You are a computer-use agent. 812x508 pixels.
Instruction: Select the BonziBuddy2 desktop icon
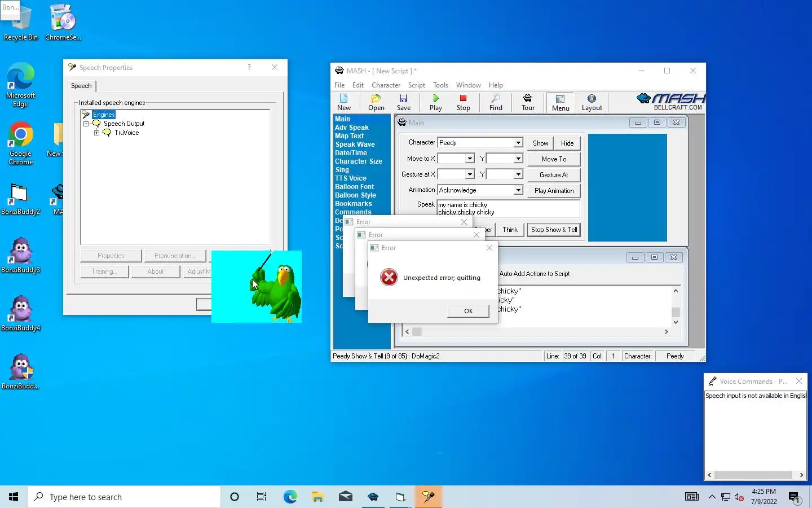coord(21,199)
